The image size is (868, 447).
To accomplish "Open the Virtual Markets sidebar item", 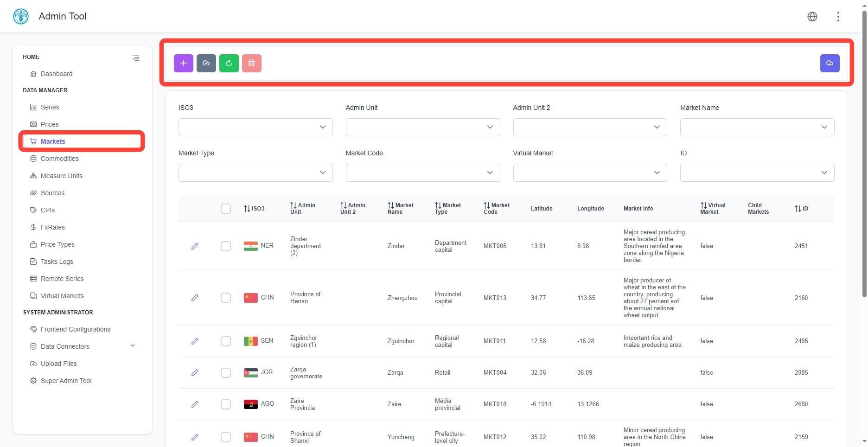I will tap(62, 296).
